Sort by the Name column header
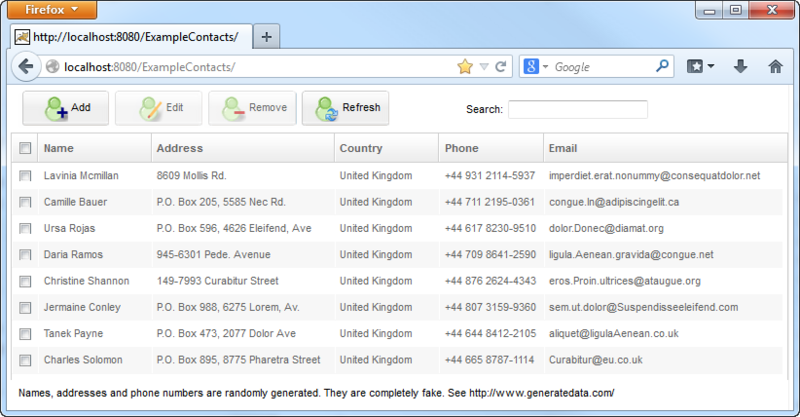 (94, 148)
